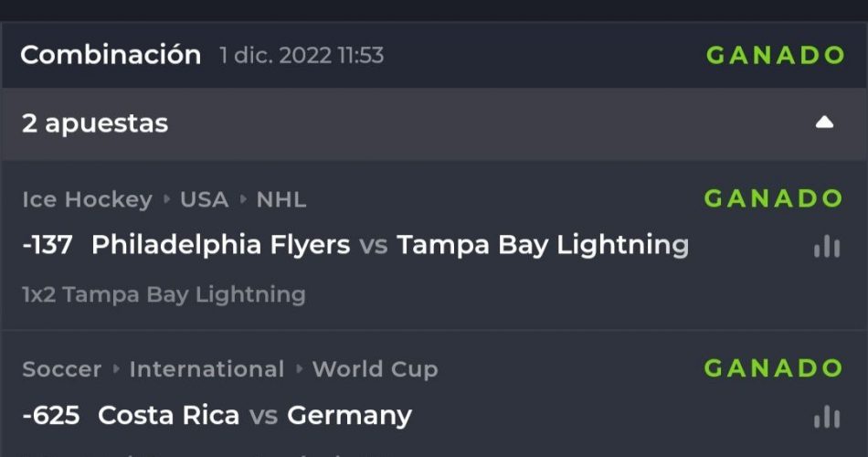
Task: Click the GANADO label on World Cup bet
Action: point(774,368)
